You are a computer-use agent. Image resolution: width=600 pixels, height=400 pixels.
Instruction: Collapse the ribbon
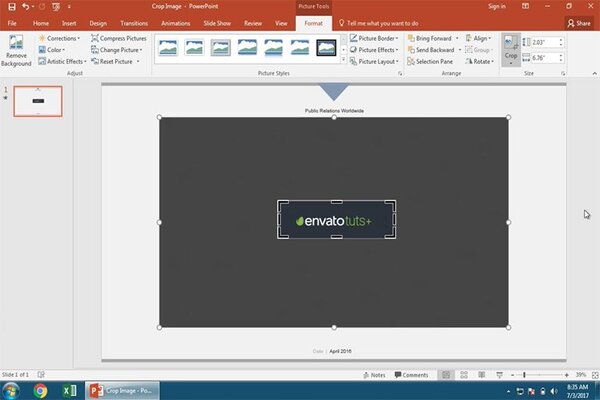[x=594, y=73]
